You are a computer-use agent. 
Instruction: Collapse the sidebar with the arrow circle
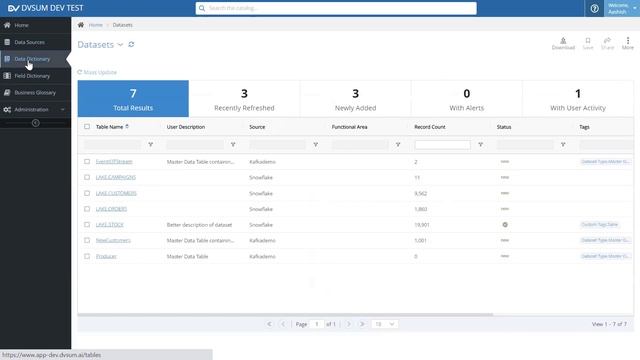[x=36, y=123]
